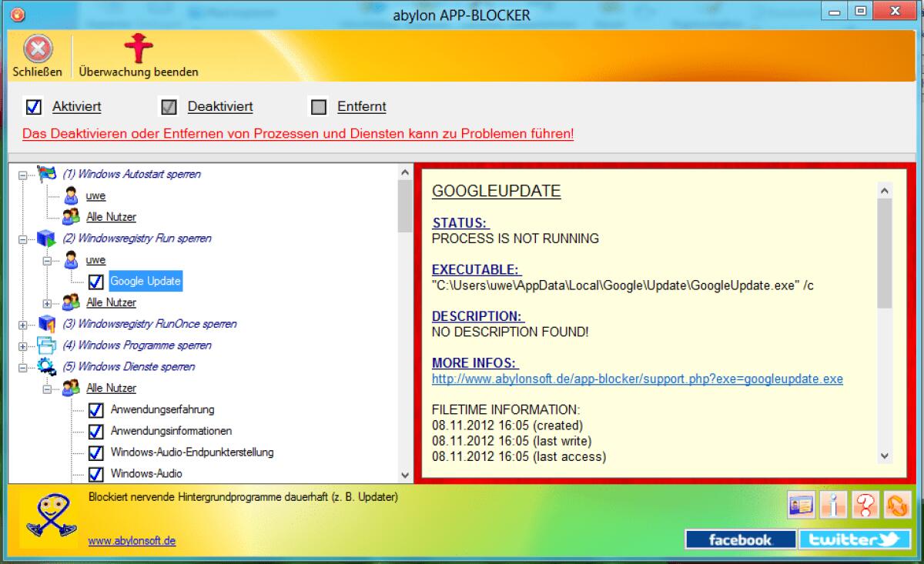Click the Überwachung beenden arrow icon

pyautogui.click(x=138, y=48)
